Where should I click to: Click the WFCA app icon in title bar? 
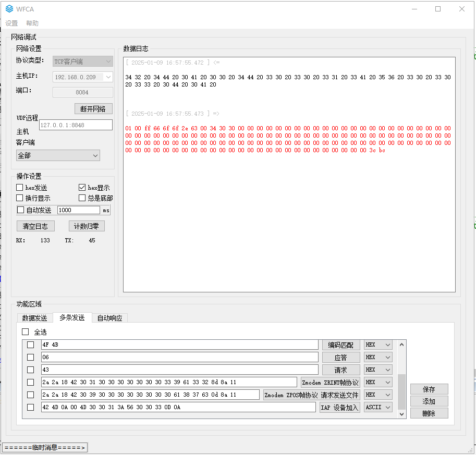click(x=9, y=9)
